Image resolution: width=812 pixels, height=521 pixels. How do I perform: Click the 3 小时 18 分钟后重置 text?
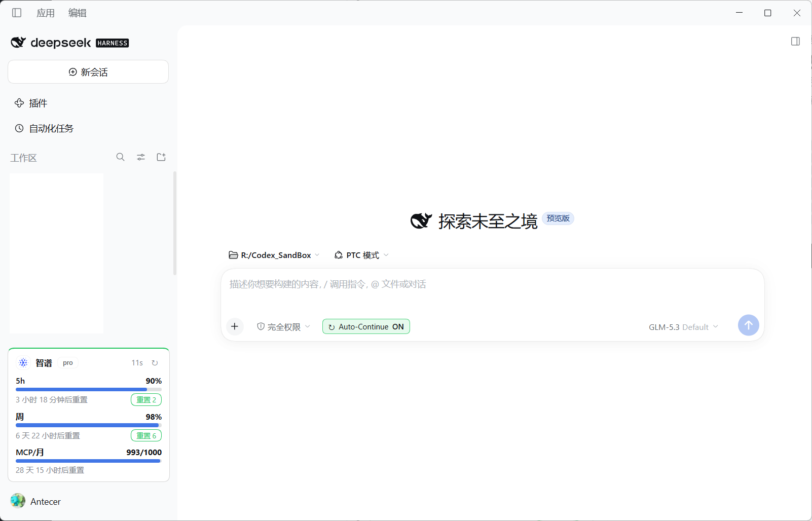click(52, 399)
